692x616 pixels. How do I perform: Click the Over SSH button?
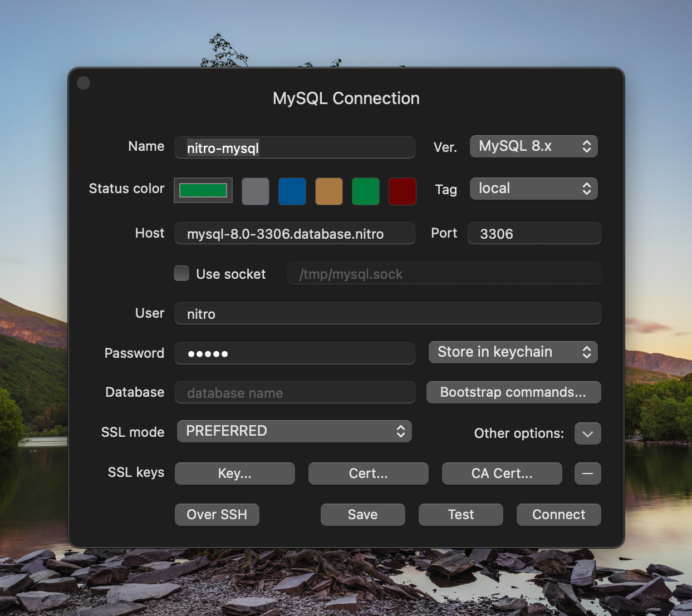(217, 515)
